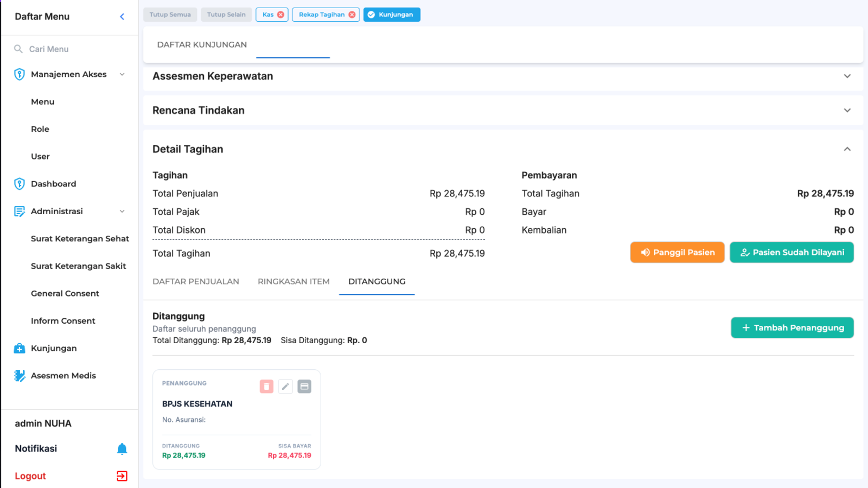868x488 pixels.
Task: Click Tutup Selain button
Action: (226, 15)
